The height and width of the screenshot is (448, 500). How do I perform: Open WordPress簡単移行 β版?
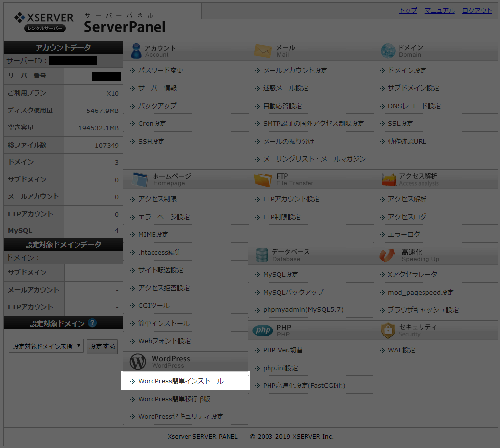pyautogui.click(x=174, y=399)
